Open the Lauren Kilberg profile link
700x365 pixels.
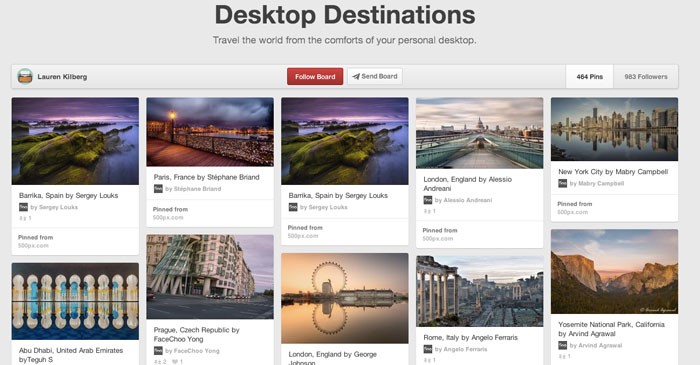(62, 77)
